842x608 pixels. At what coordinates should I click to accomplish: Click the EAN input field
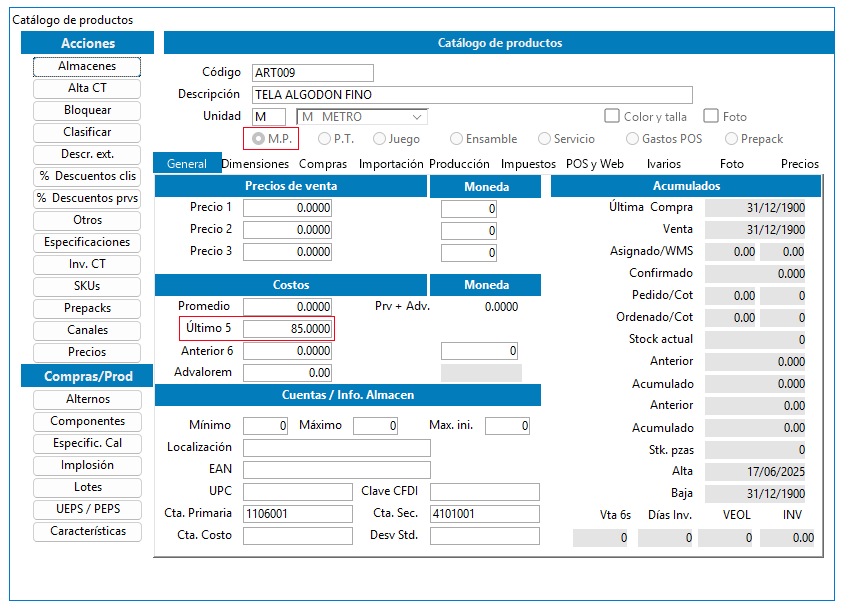(337, 470)
